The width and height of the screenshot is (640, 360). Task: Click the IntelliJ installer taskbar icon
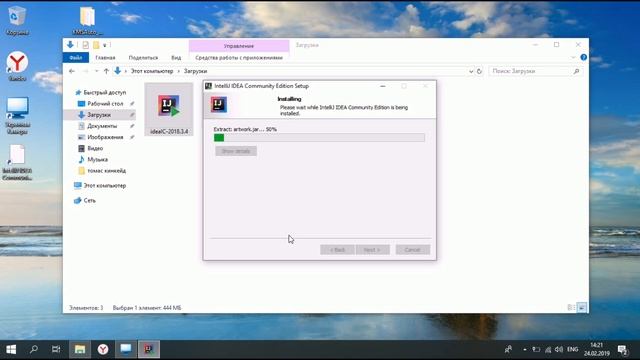(x=149, y=349)
